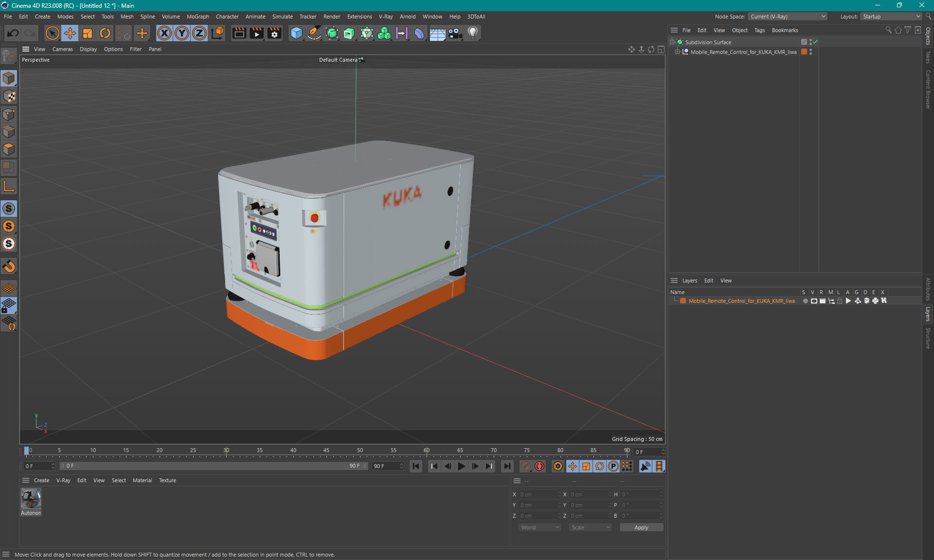Select the Live Selection tool
Screen dimensions: 934x560
pos(52,33)
